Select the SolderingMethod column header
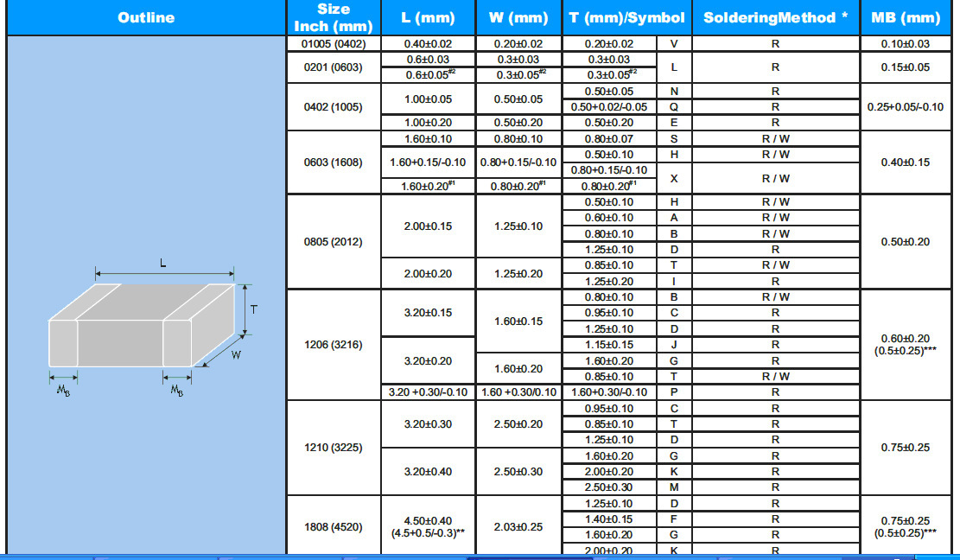This screenshot has height=560, width=960. [776, 18]
